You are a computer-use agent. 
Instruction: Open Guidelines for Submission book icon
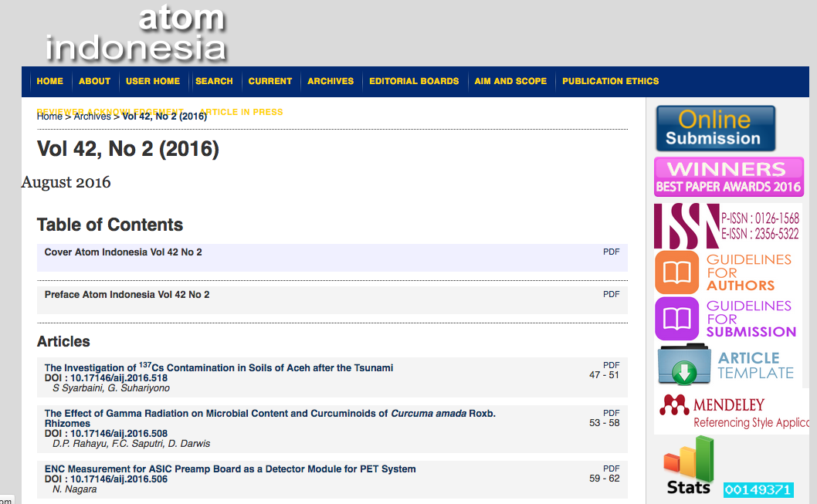click(x=677, y=319)
